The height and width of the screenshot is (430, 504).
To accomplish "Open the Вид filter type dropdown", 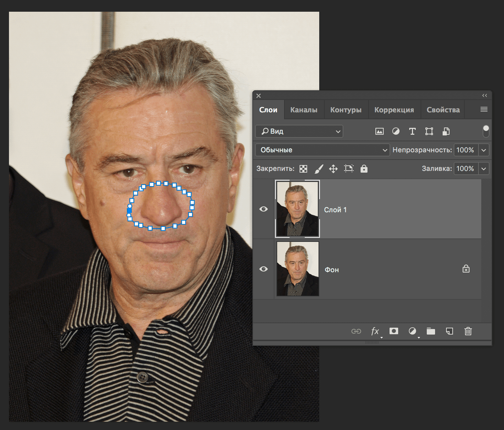I will 299,131.
